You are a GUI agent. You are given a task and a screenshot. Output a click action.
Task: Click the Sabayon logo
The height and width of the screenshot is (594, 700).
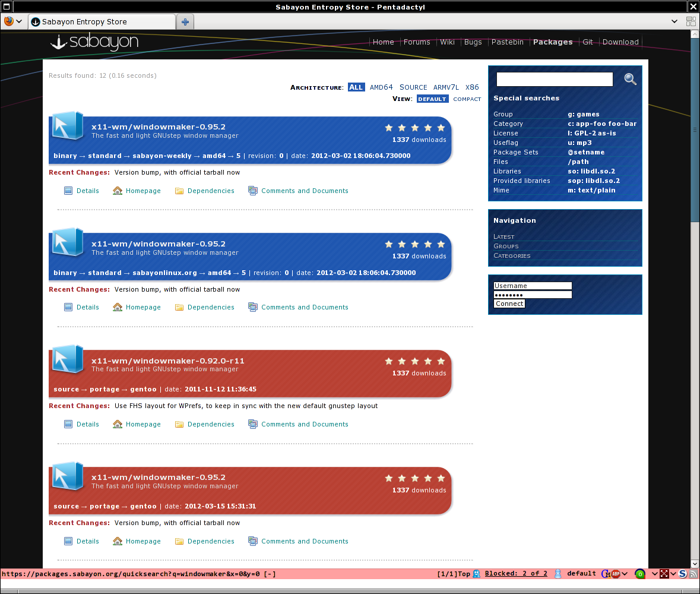tap(94, 42)
